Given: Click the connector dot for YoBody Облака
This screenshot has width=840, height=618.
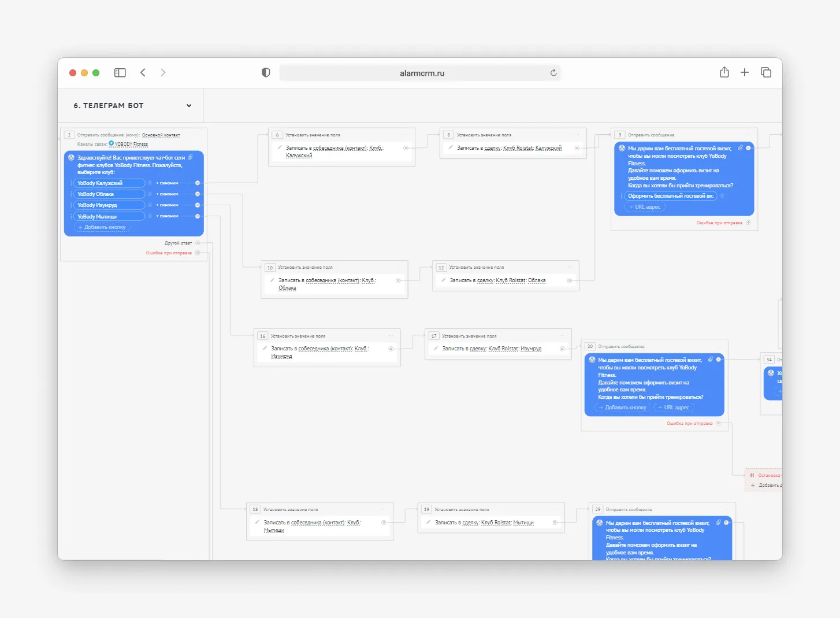Looking at the screenshot, I should coord(198,194).
